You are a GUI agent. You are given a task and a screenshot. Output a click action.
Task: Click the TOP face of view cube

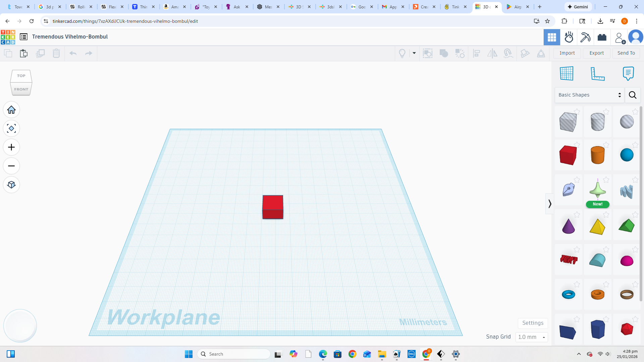click(x=21, y=76)
